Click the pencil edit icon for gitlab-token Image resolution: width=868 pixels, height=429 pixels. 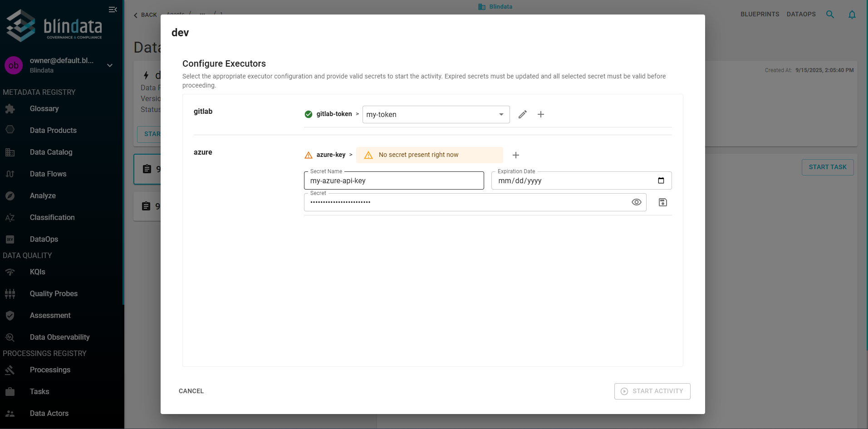pos(522,114)
